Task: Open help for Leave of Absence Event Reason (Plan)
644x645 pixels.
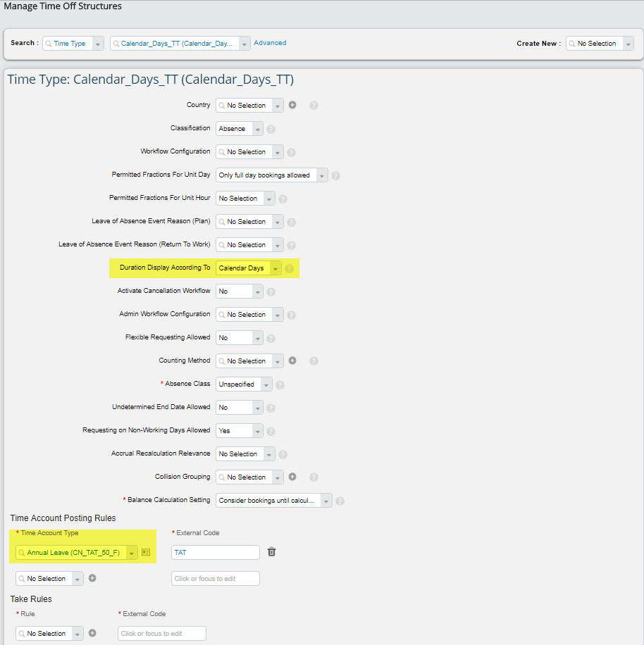Action: [291, 223]
